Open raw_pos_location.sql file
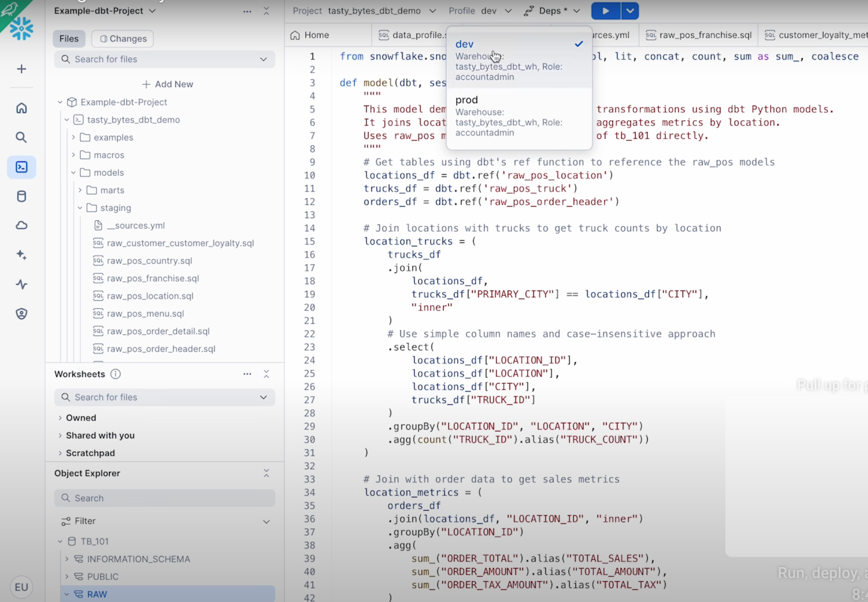 143,296
